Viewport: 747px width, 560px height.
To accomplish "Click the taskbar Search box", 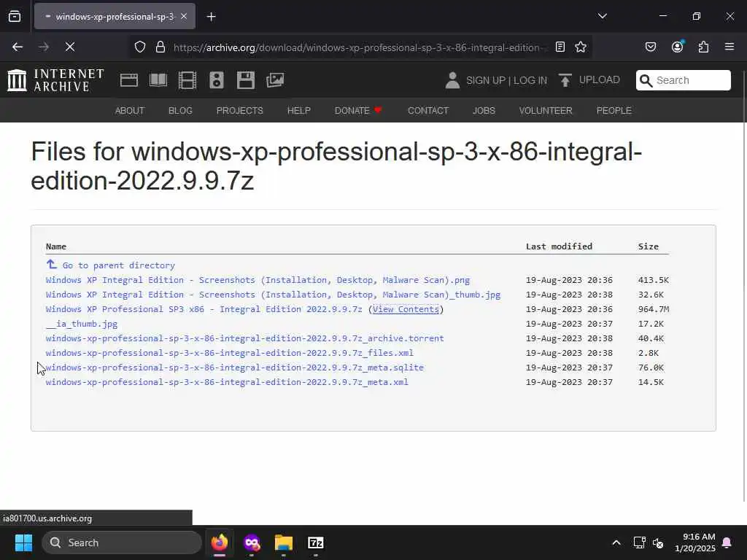I will pos(122,542).
